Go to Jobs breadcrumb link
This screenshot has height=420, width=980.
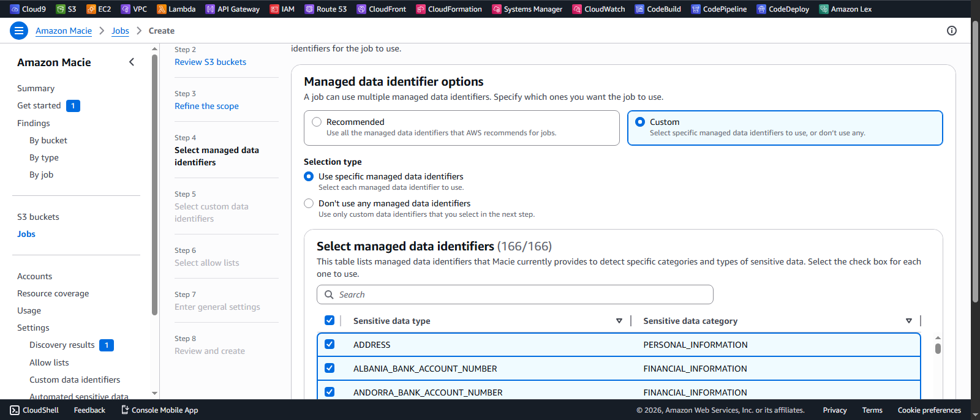click(120, 31)
